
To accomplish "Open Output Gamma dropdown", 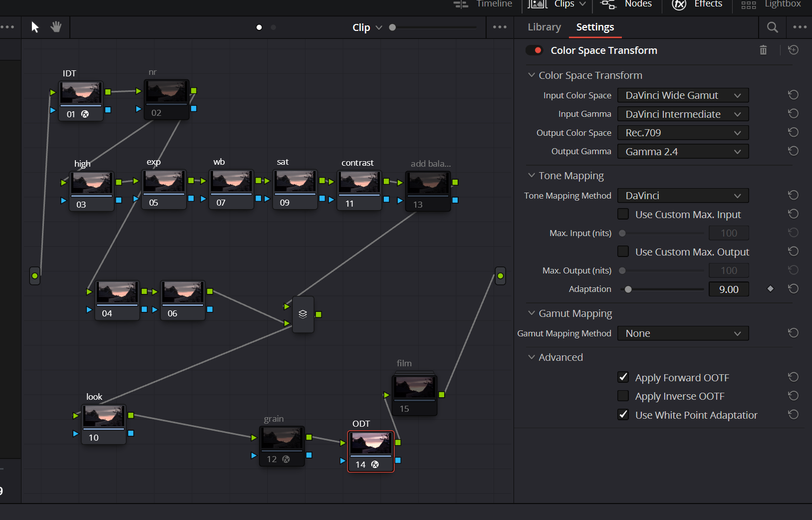I will [x=683, y=152].
